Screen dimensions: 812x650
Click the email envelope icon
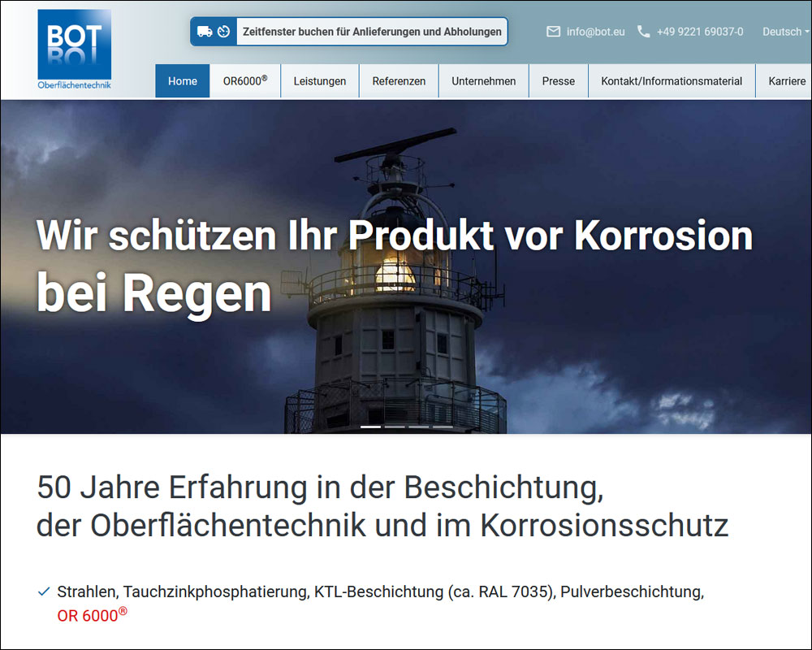pyautogui.click(x=554, y=32)
